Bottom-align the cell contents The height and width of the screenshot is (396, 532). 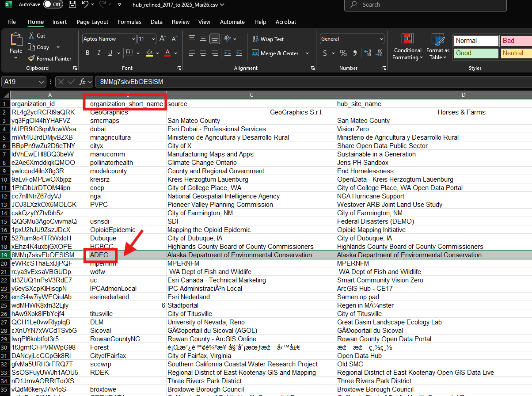click(215, 39)
